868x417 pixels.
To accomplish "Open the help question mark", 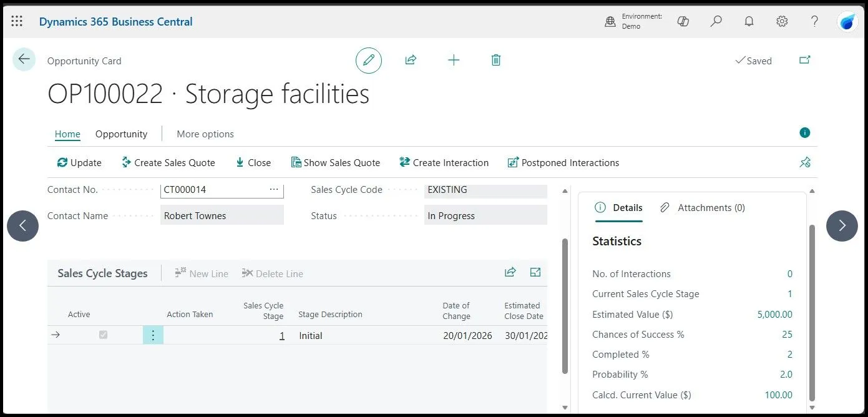I will [x=814, y=21].
